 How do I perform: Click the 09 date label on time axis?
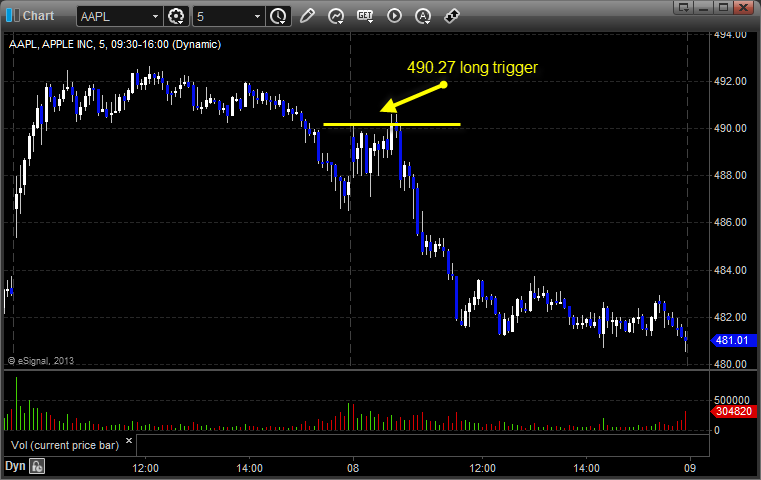(690, 468)
